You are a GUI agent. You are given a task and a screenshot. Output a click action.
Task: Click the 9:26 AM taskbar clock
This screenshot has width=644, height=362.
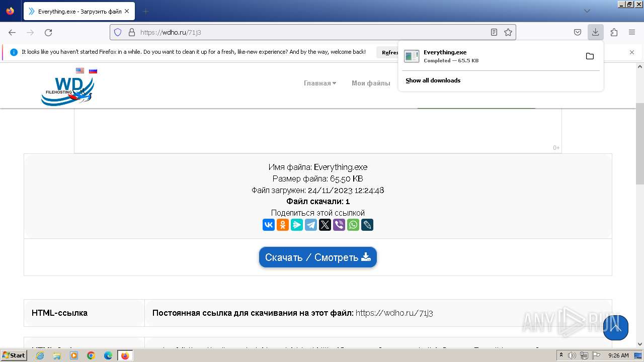[x=618, y=355]
